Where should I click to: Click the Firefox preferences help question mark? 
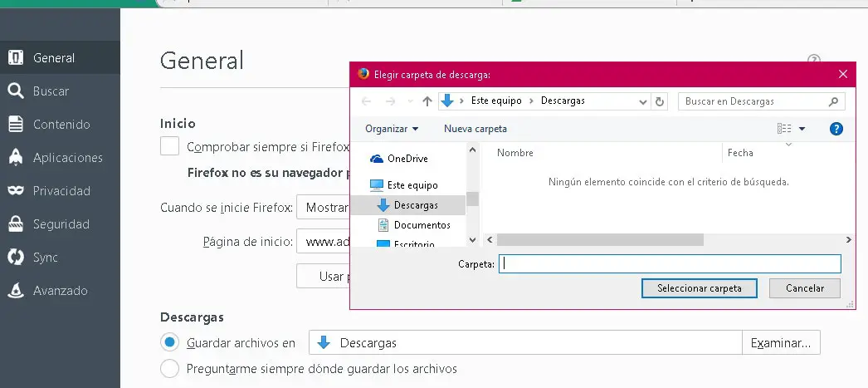(x=813, y=59)
